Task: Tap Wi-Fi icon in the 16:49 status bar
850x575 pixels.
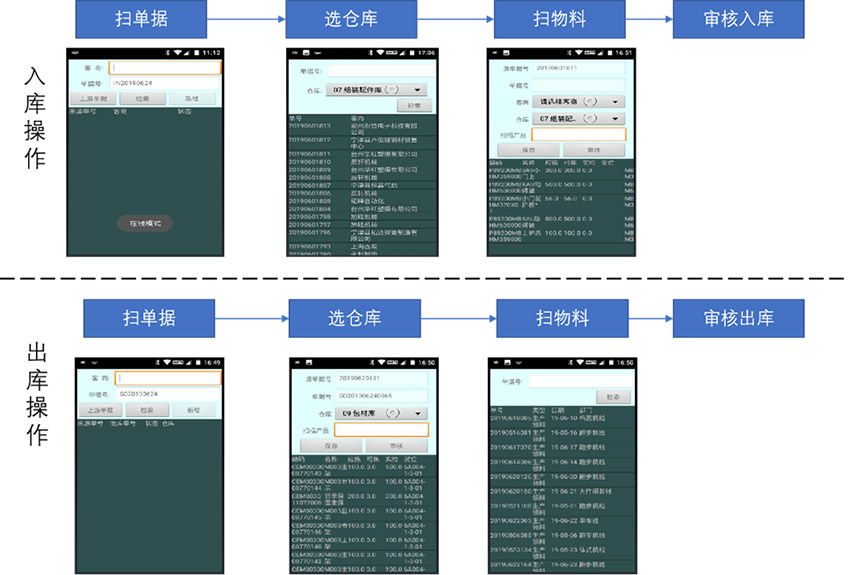Action: pyautogui.click(x=167, y=362)
